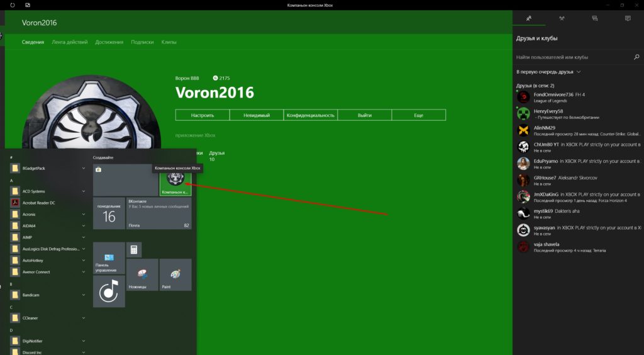Switch to the Подписки tab

(142, 42)
